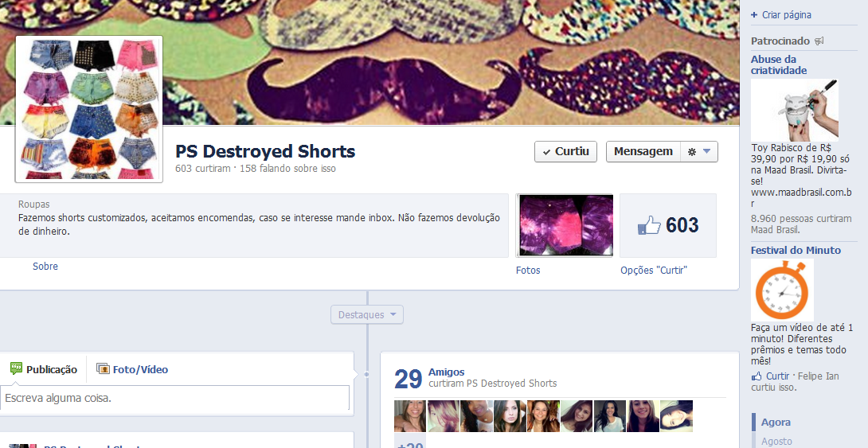The height and width of the screenshot is (448, 868).
Task: Open the Opções "Curtir" link
Action: pos(653,271)
